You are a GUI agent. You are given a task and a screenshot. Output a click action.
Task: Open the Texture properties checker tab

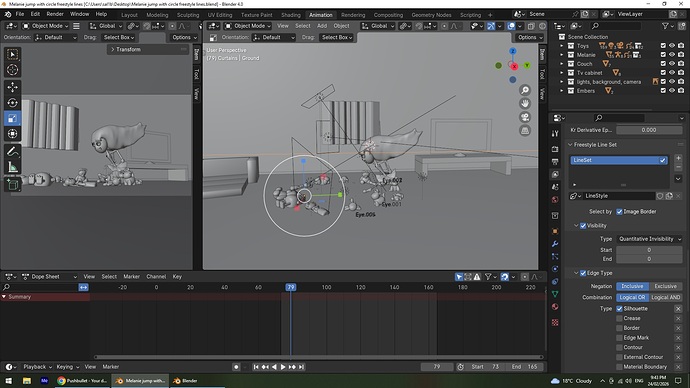tap(555, 322)
